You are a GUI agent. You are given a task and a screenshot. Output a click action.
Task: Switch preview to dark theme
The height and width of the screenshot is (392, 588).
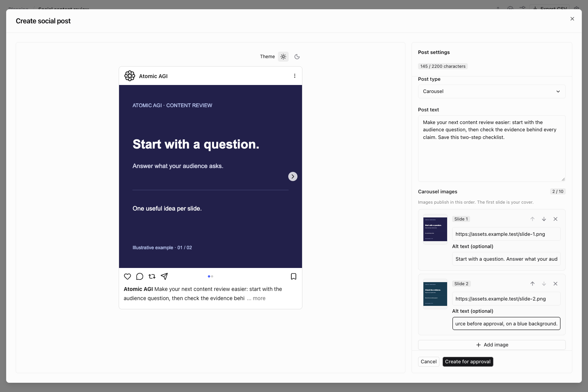297,57
